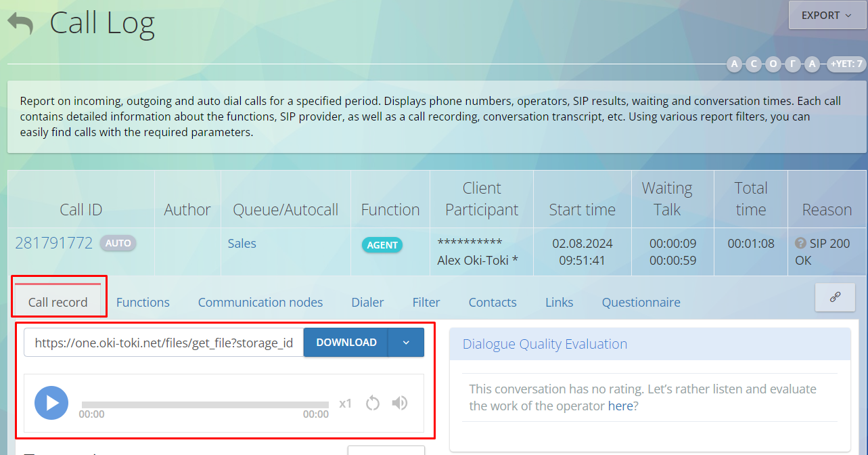Click the "+YET: 7" badge
Viewport: 868px width, 455px height.
846,64
